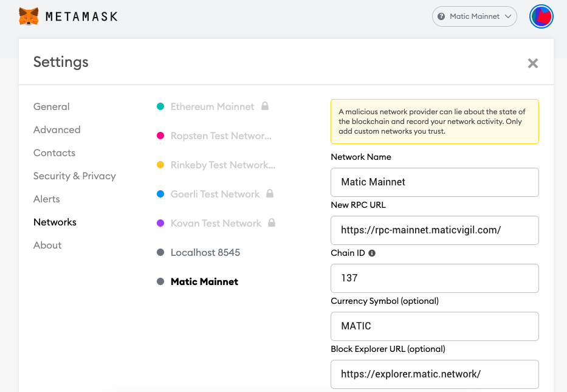Click the lock icon beside Ethereum Mainnet

(265, 106)
